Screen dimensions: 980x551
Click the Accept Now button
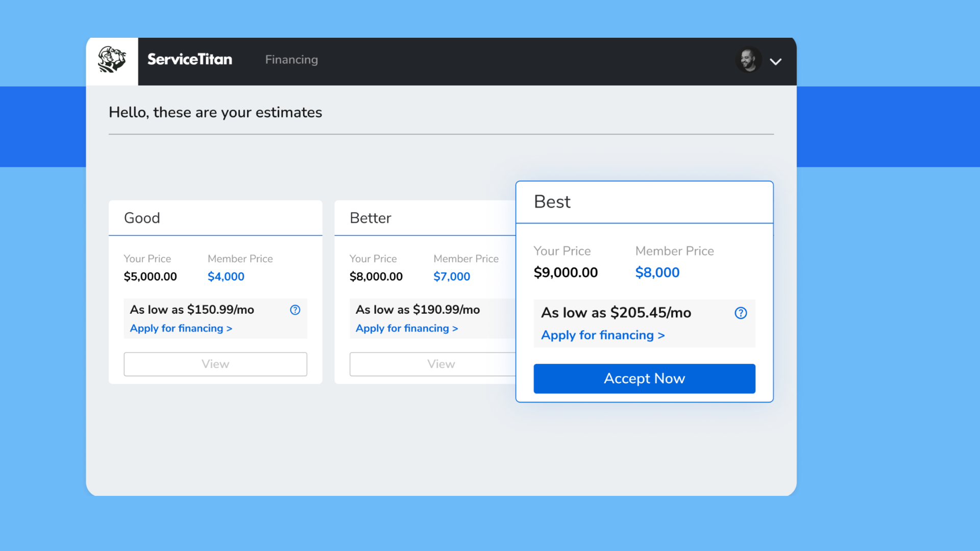(x=644, y=379)
